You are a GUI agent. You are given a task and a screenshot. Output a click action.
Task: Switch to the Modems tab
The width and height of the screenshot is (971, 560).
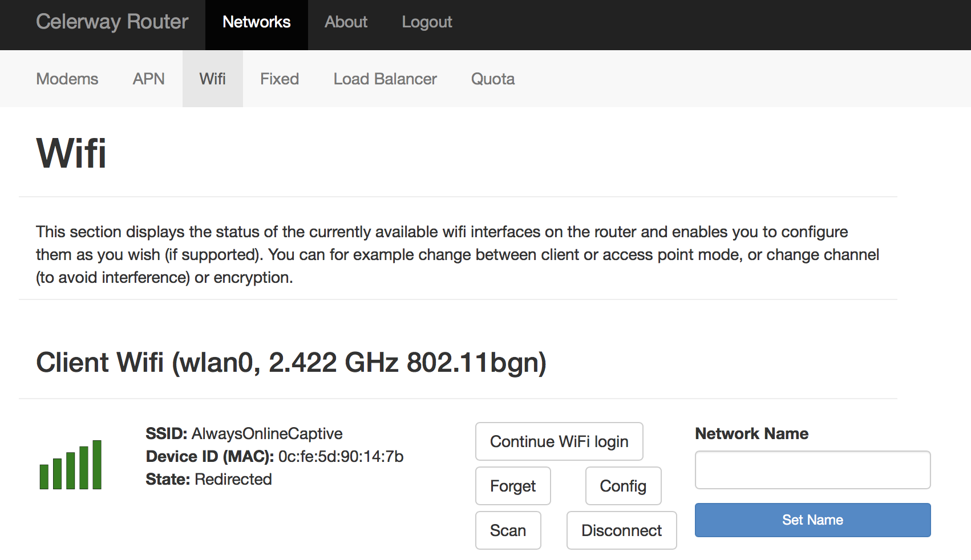coord(67,79)
